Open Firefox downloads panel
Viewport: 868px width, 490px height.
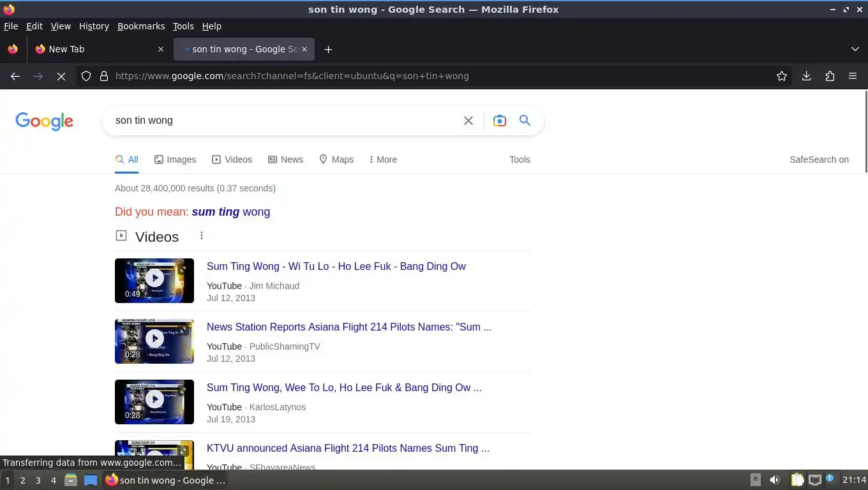[807, 76]
